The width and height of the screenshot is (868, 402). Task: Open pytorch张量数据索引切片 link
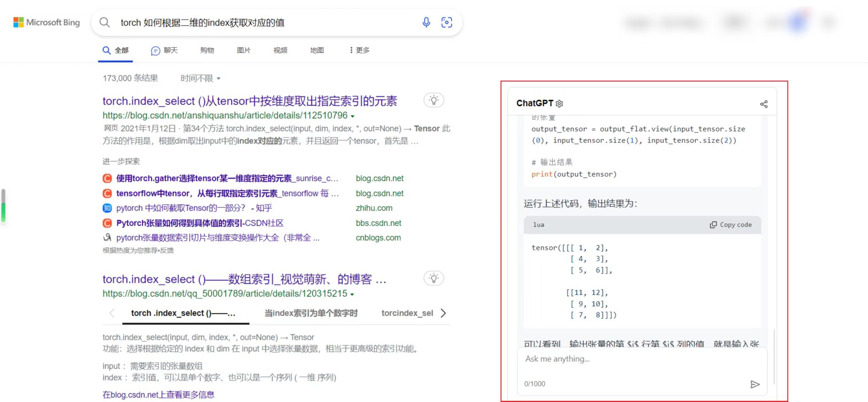coord(218,238)
